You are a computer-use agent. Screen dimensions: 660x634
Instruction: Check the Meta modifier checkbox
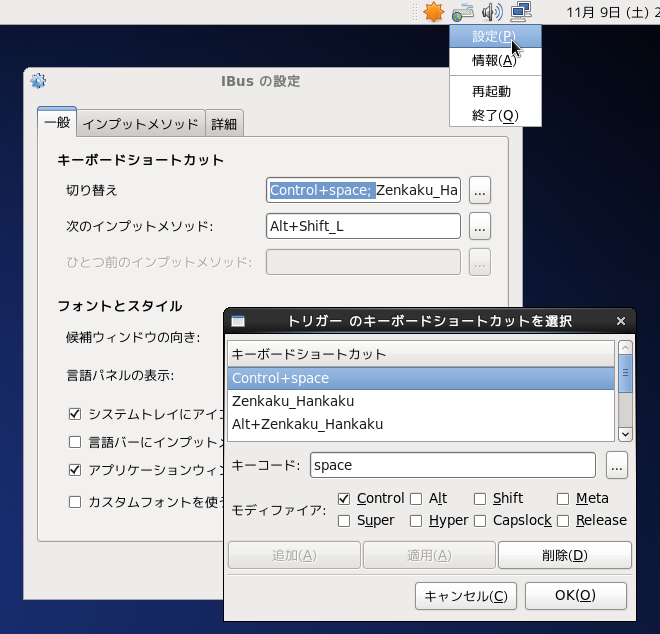(x=563, y=499)
